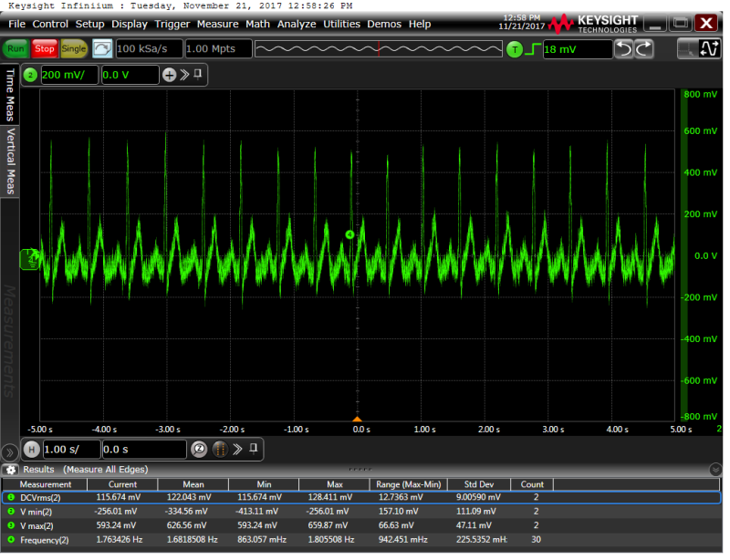The image size is (730, 560).
Task: Click the clear display icon
Action: coord(102,49)
